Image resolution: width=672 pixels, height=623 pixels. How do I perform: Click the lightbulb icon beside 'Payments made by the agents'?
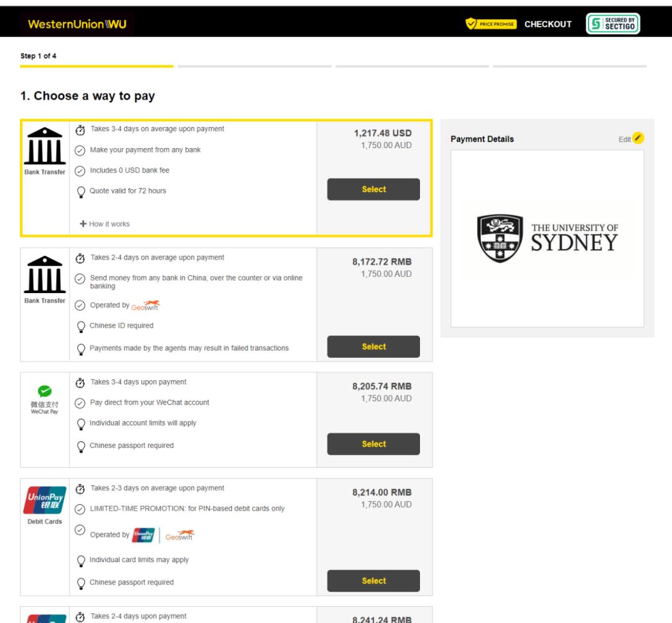81,349
